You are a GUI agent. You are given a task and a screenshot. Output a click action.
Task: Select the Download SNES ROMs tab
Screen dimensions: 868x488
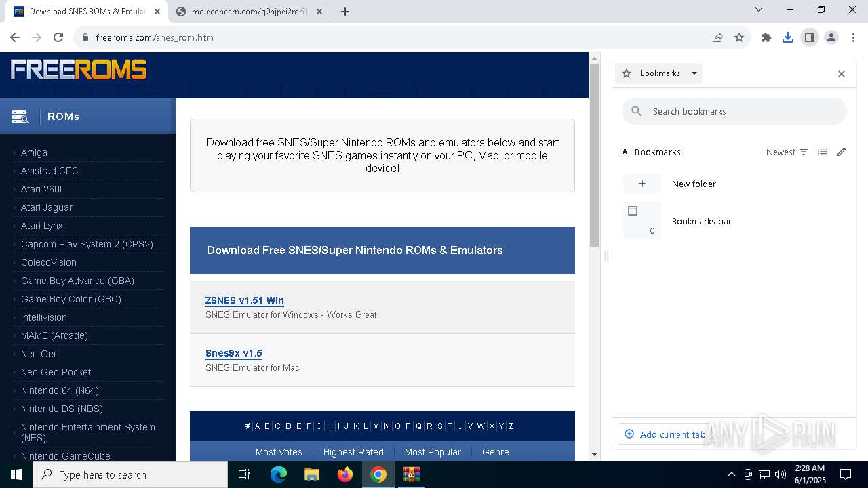click(87, 12)
